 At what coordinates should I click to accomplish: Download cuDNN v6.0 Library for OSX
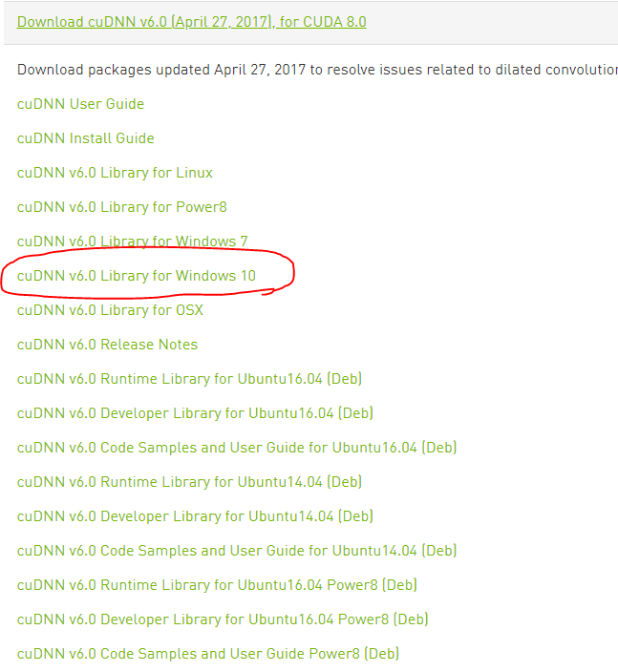(x=110, y=310)
